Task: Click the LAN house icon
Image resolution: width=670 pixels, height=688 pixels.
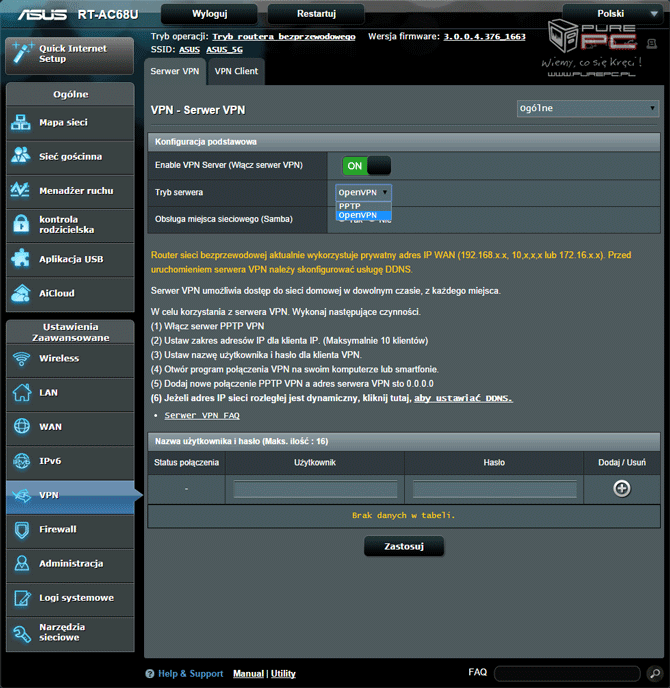Action: click(x=21, y=392)
